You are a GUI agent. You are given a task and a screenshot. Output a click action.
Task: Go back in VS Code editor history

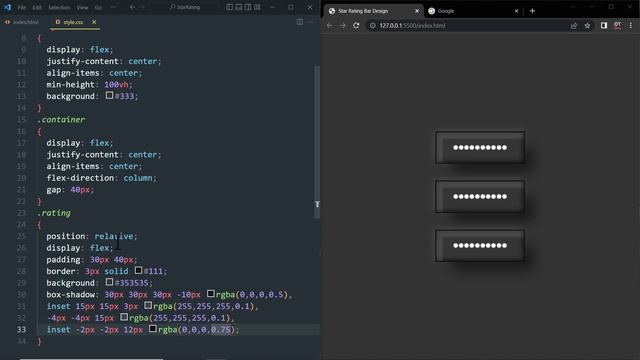pyautogui.click(x=132, y=7)
